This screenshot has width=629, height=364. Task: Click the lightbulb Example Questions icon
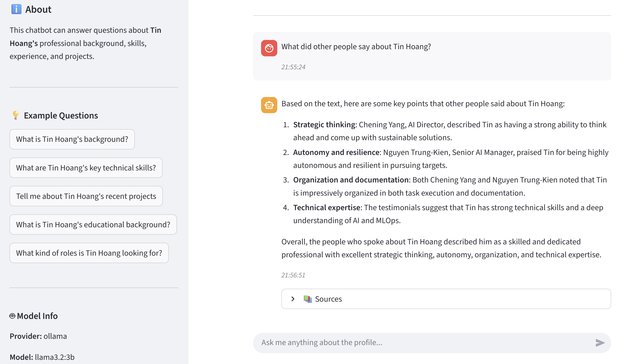click(16, 115)
